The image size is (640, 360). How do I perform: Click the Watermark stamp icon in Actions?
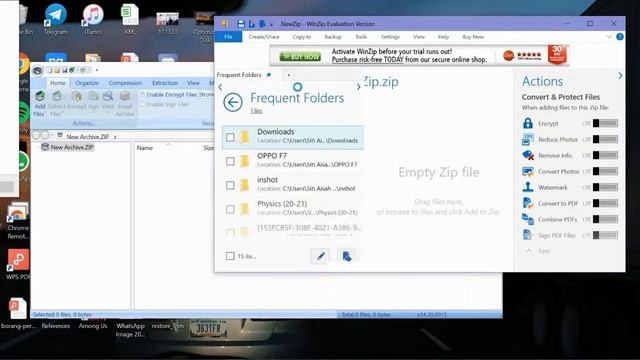coord(528,187)
